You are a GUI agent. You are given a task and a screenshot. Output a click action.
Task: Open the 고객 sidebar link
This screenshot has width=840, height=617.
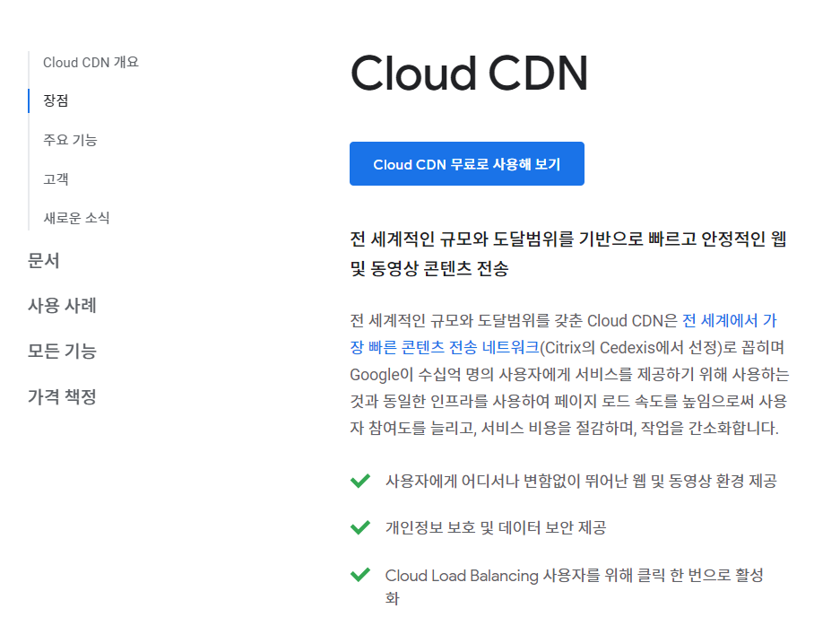56,179
